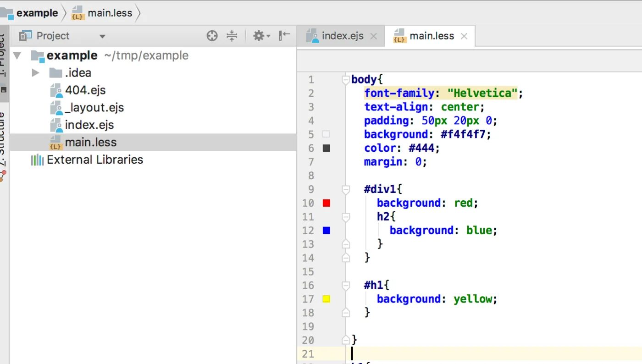Click the scroll from source target icon
Viewport: 642px width, 364px height.
pyautogui.click(x=212, y=36)
